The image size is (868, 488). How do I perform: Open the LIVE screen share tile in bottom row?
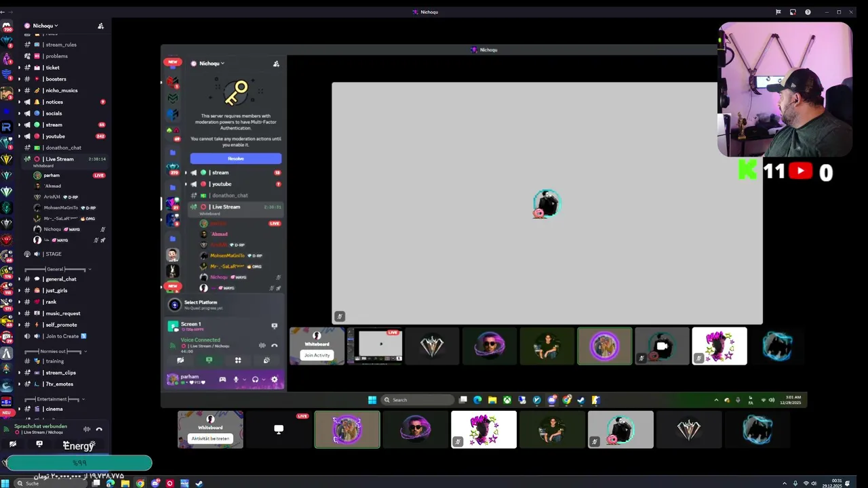tap(279, 429)
